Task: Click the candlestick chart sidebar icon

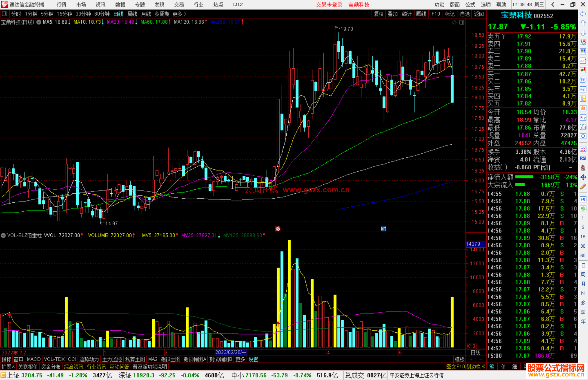Action: pyautogui.click(x=583, y=70)
